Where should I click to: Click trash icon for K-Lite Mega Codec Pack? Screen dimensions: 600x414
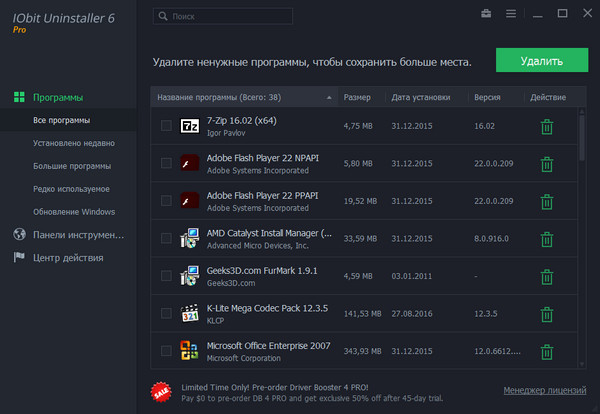(546, 313)
